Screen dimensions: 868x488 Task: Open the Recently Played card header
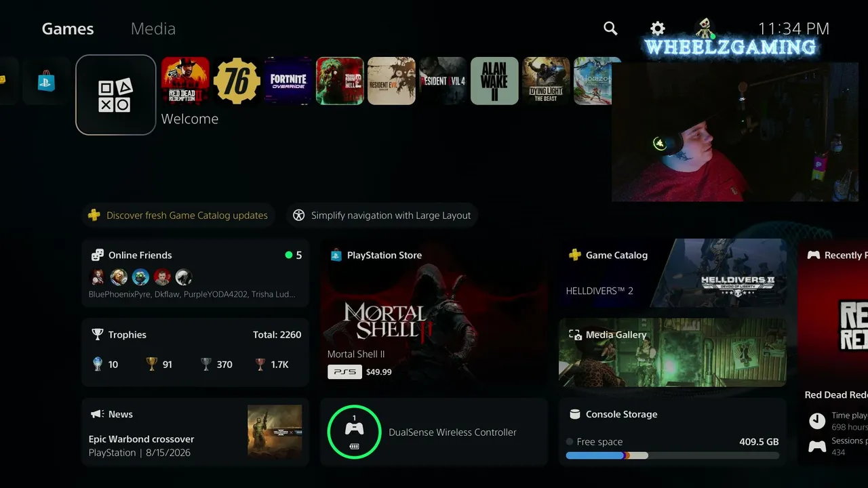click(837, 255)
